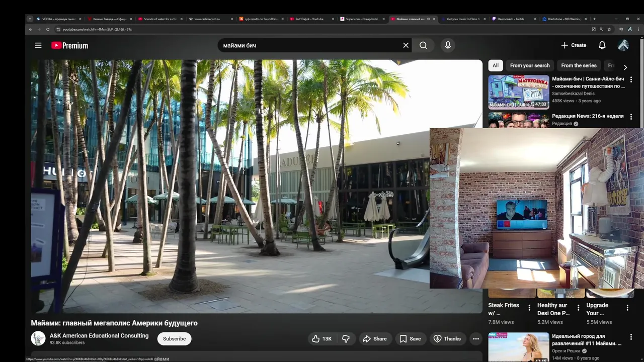Click the 93.8K subscribers text
This screenshot has height=362, width=644.
tap(67, 343)
